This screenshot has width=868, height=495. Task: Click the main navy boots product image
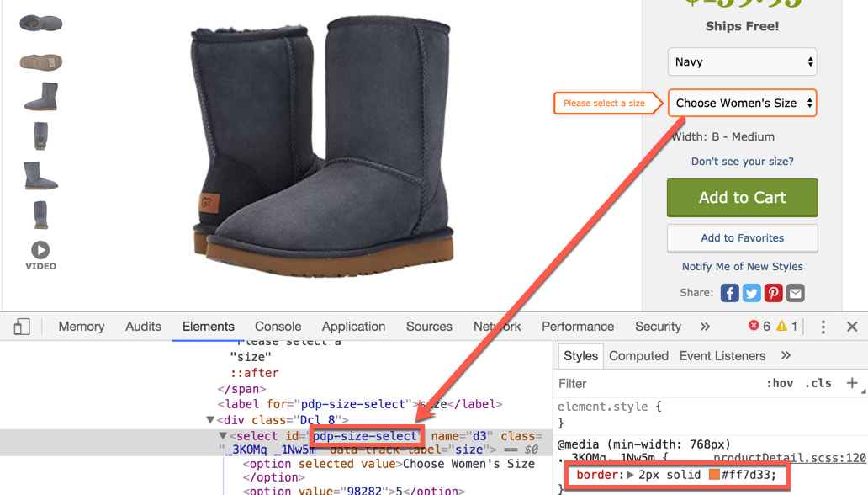321,146
